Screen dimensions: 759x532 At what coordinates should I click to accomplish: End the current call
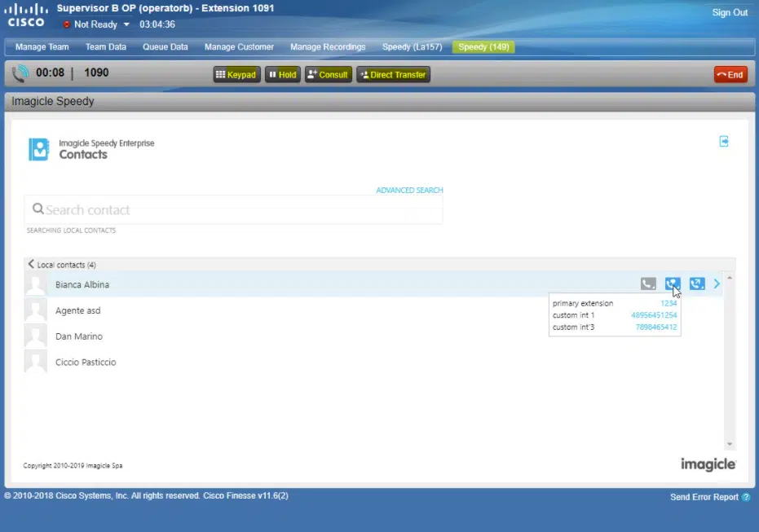(730, 75)
